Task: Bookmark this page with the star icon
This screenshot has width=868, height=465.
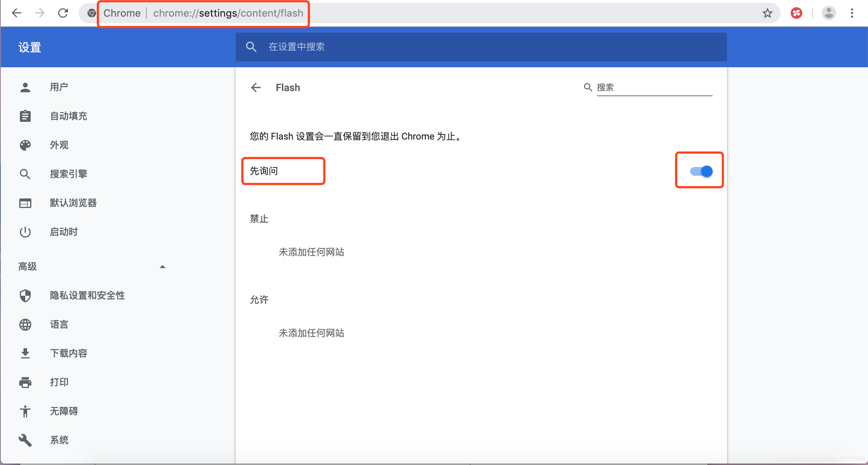Action: (x=767, y=13)
